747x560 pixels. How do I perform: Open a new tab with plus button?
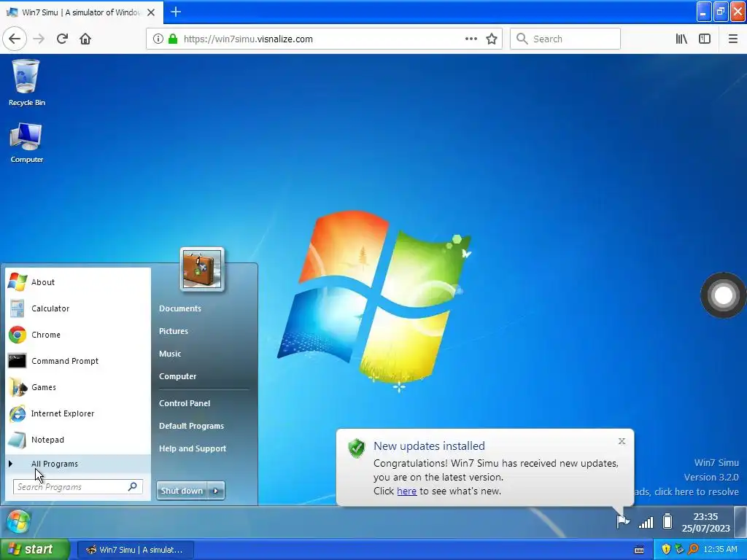(x=176, y=12)
